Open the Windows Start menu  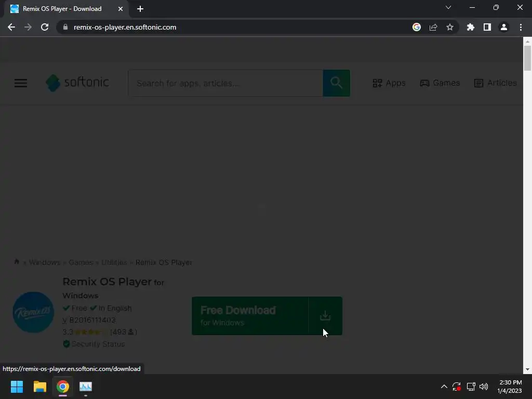(17, 387)
